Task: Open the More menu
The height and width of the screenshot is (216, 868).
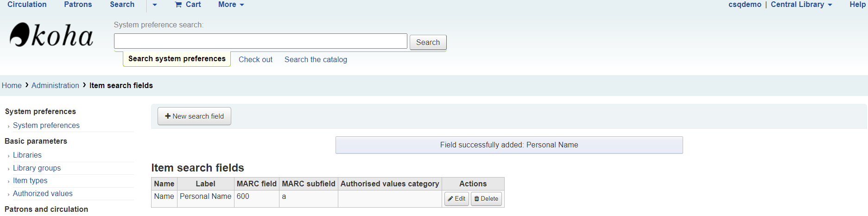Action: [x=231, y=5]
